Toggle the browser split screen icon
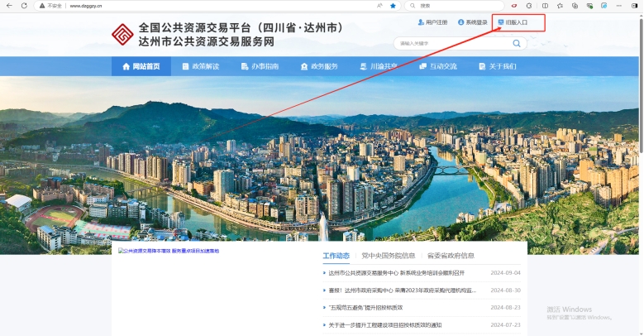 click(544, 5)
